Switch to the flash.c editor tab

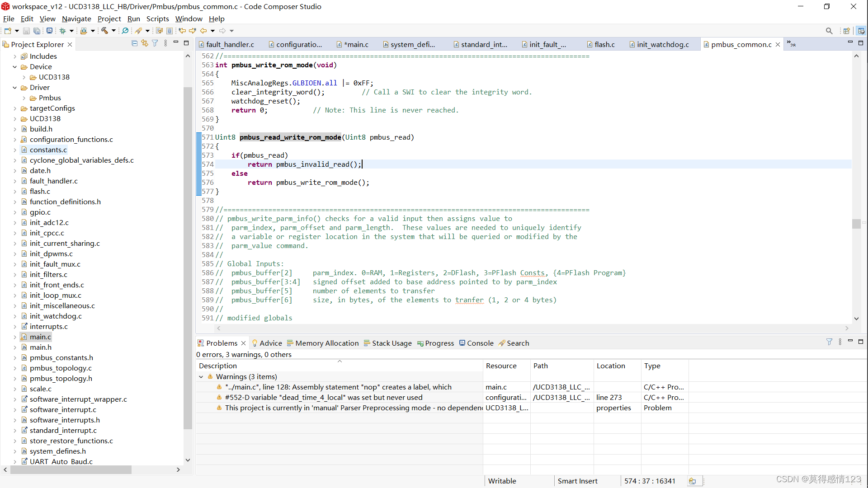pos(604,44)
